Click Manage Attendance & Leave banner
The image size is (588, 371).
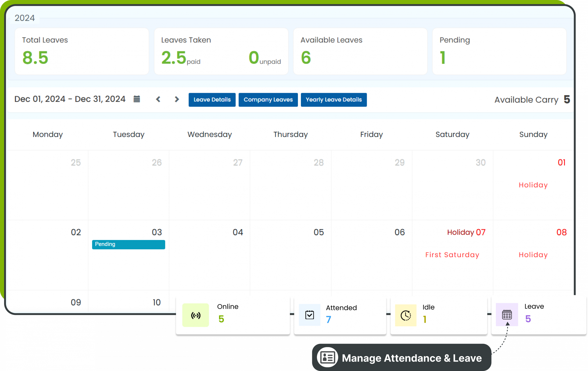click(402, 358)
